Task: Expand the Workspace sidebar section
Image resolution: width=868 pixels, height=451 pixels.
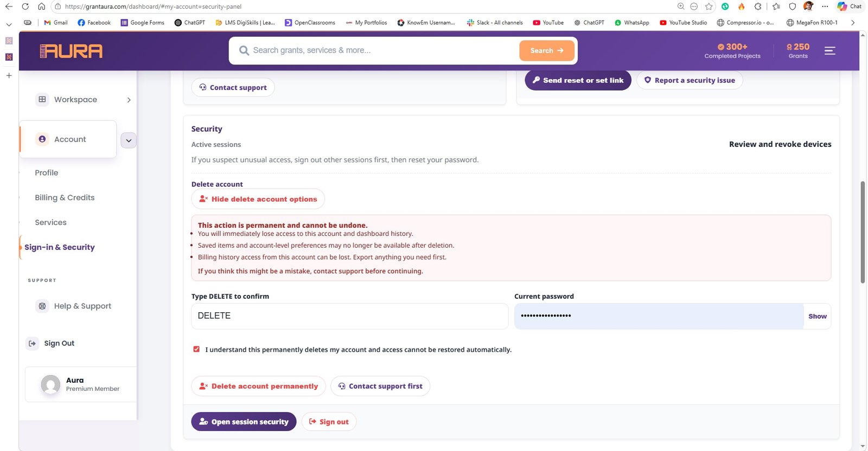Action: pos(129,100)
